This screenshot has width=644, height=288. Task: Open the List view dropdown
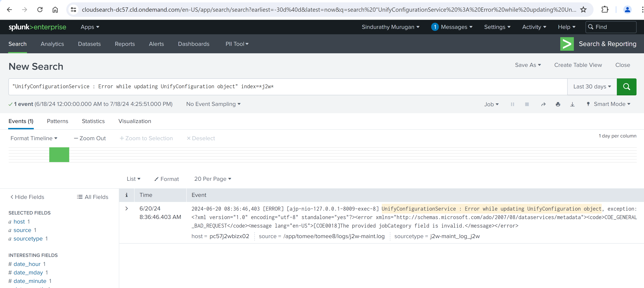click(x=133, y=179)
